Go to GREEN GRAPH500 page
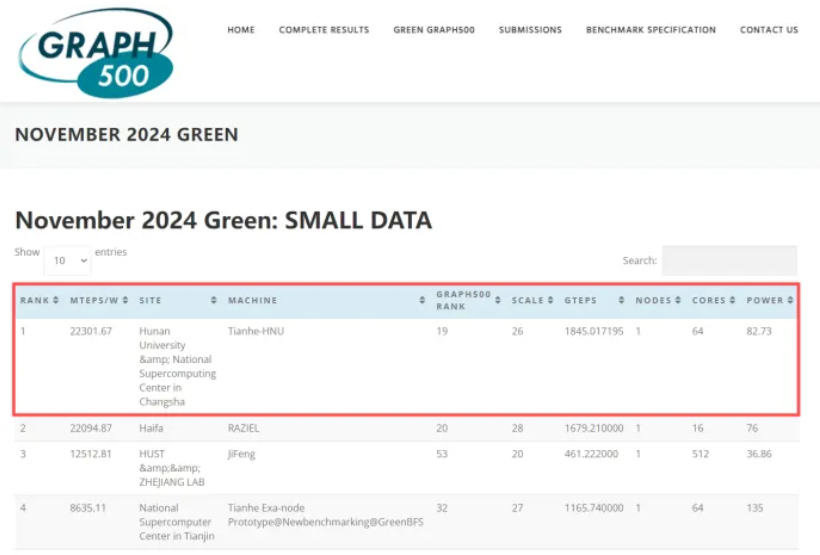This screenshot has height=555, width=820. tap(434, 30)
